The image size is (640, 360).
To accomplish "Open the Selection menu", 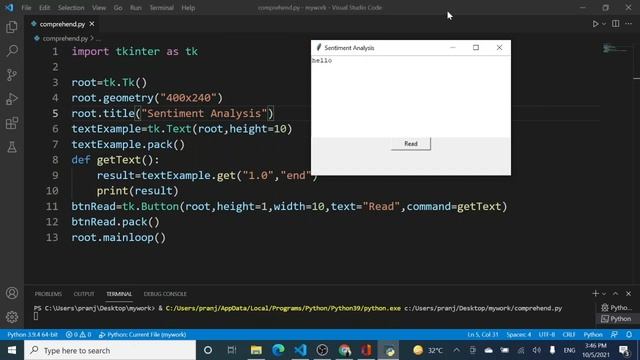I will click(71, 8).
